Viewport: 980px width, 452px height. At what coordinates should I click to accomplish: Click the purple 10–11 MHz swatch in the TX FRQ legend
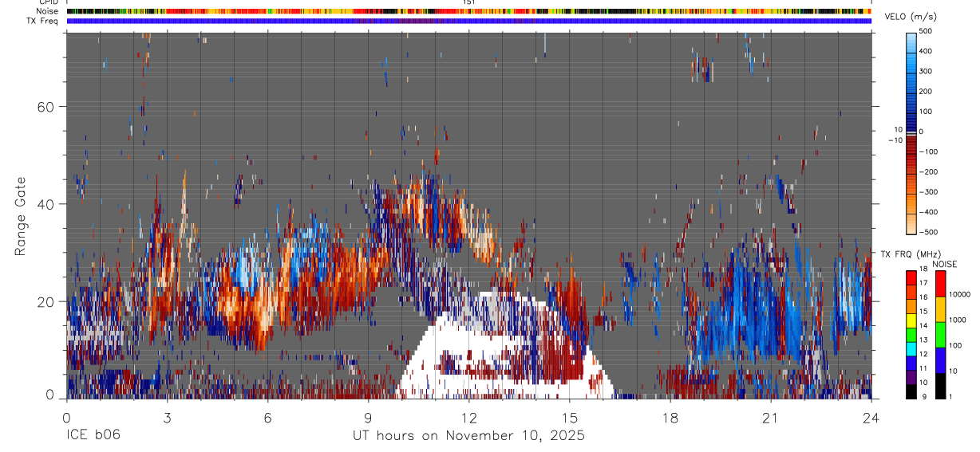click(911, 375)
